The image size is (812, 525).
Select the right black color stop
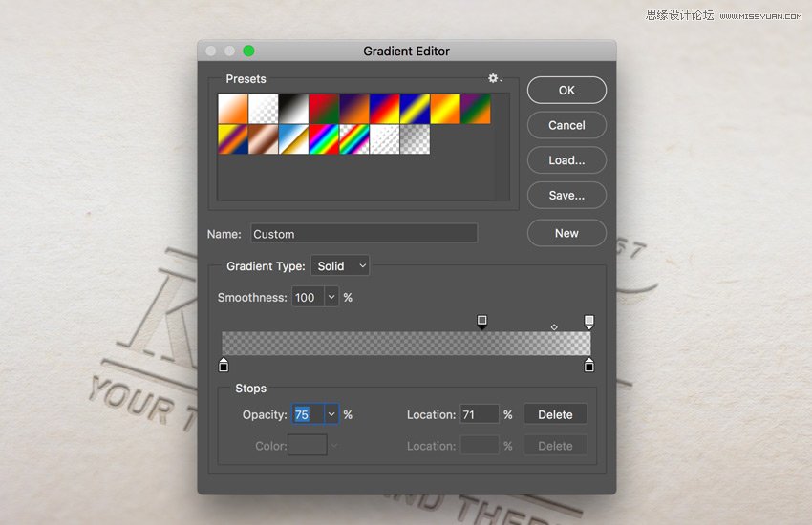point(588,365)
